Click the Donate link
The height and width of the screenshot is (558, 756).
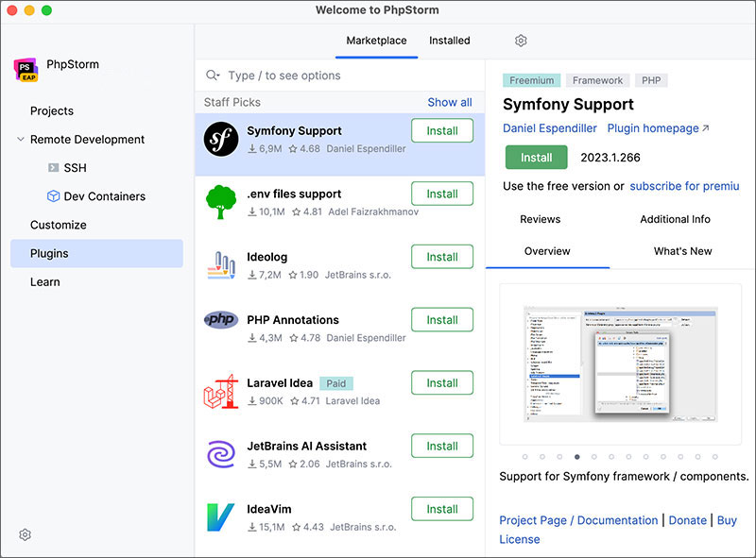(x=687, y=520)
